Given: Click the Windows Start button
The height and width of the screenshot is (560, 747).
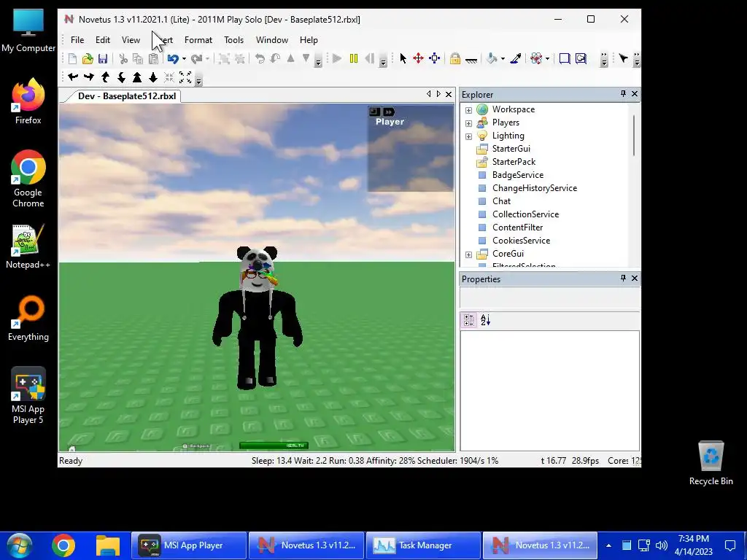Looking at the screenshot, I should tap(20, 545).
